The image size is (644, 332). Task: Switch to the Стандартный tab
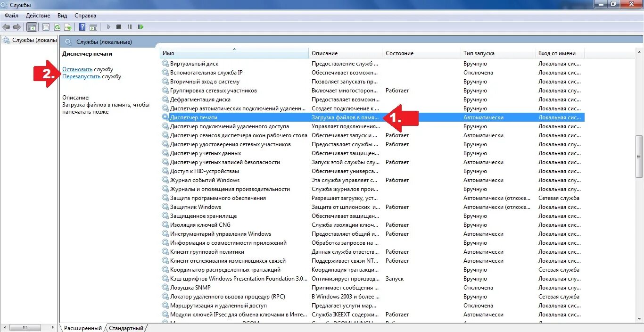[x=126, y=328]
